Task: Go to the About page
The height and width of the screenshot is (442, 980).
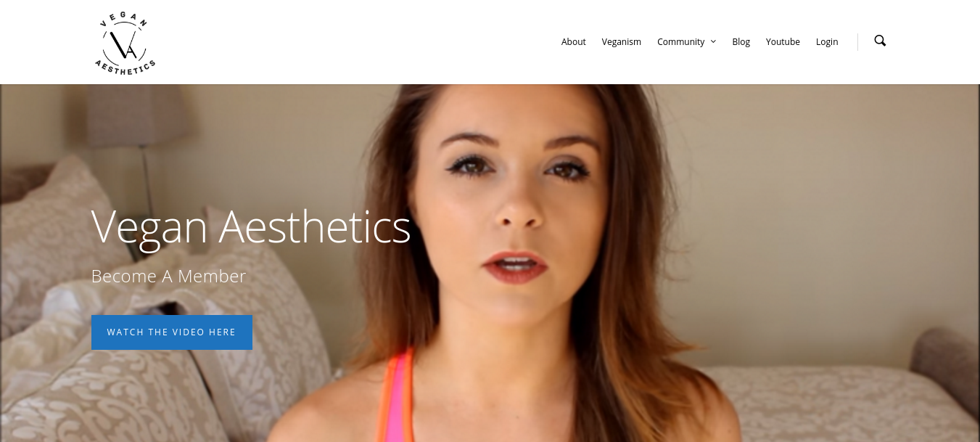Action: pos(573,41)
